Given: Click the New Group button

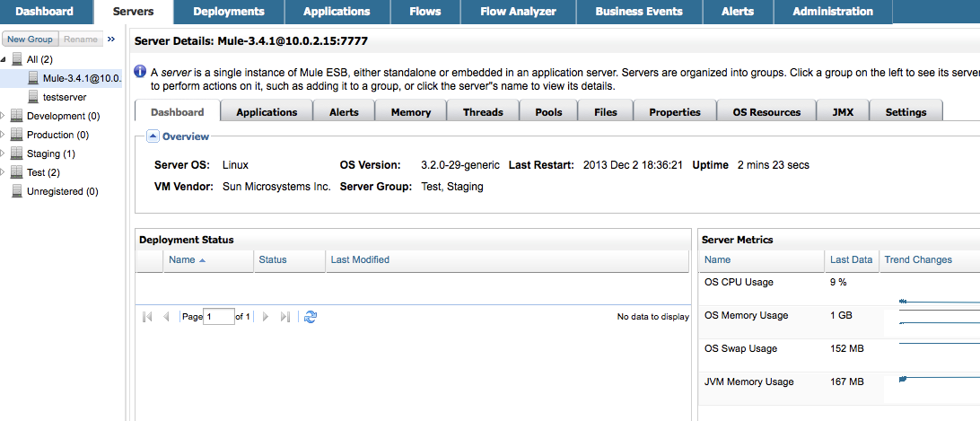Looking at the screenshot, I should click(30, 39).
